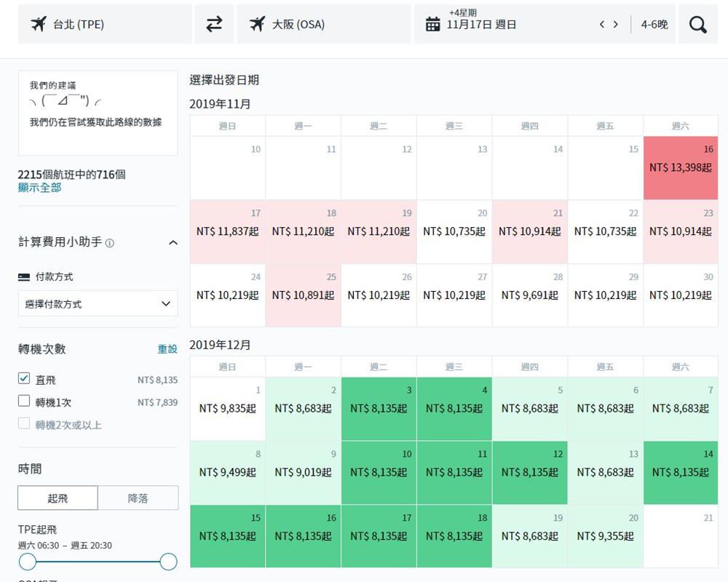Click info icon next to 計算費用小助手
728x582 pixels.
[x=110, y=243]
